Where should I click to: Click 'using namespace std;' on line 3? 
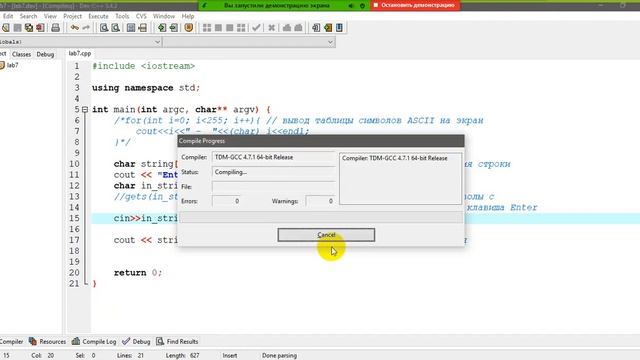tap(146, 88)
